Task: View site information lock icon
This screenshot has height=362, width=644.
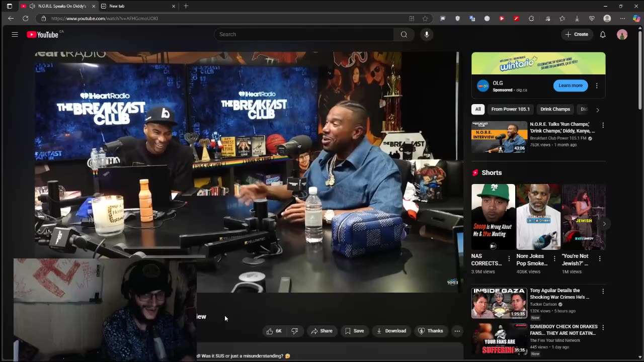Action: coord(43,18)
